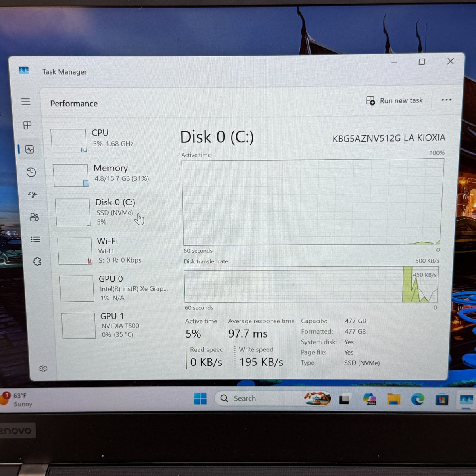Open Task Manager settings gear
The width and height of the screenshot is (476, 476).
43,369
